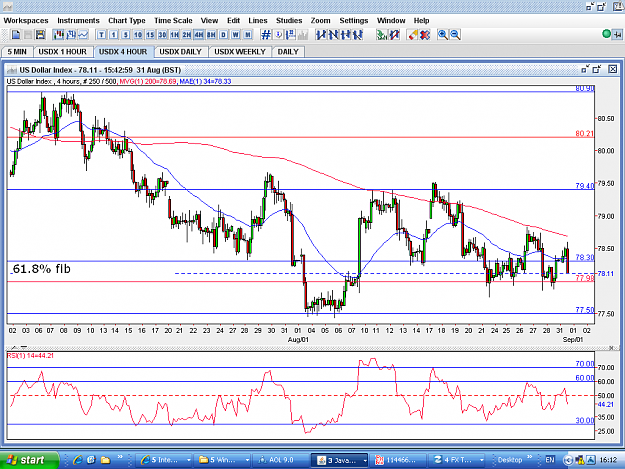Select the bar (OHLC) chart type icon

pyautogui.click(x=71, y=35)
